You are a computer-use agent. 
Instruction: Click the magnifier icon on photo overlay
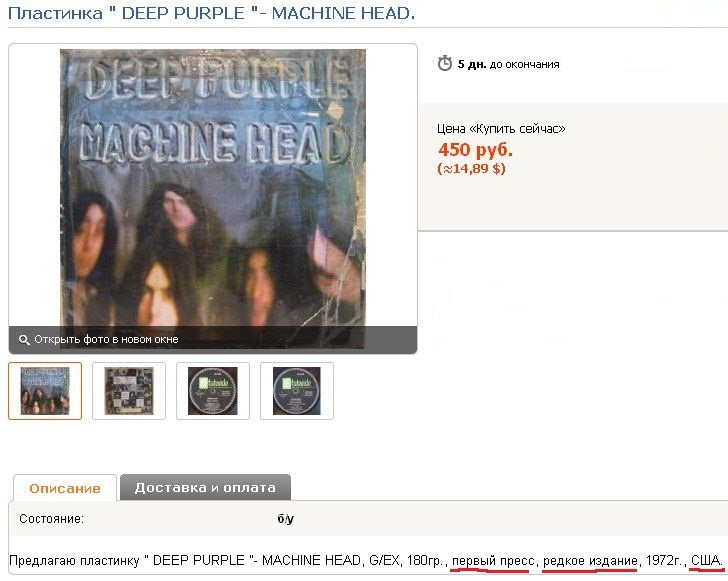click(x=24, y=340)
